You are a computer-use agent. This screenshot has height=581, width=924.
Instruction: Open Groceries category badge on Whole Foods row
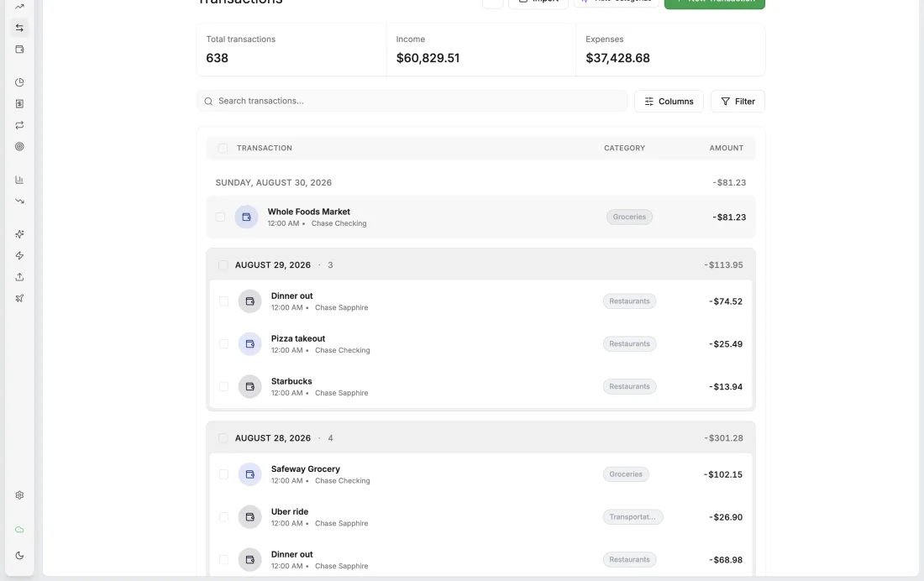pyautogui.click(x=629, y=217)
